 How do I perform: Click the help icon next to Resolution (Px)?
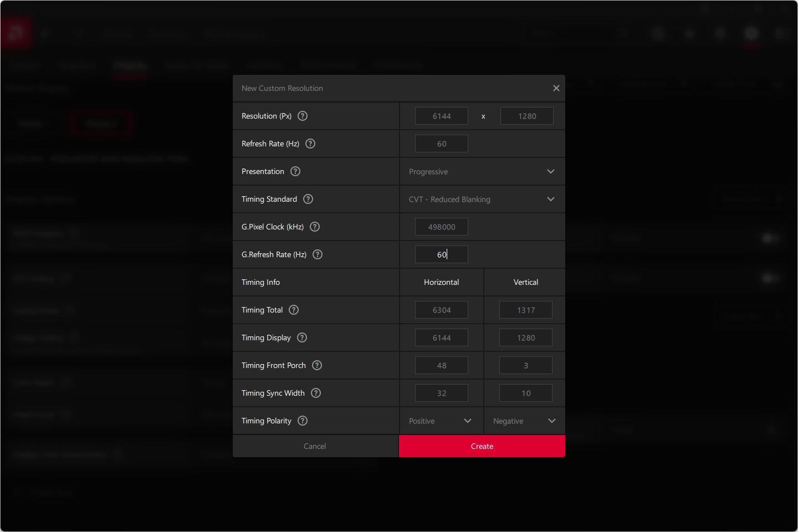point(303,116)
